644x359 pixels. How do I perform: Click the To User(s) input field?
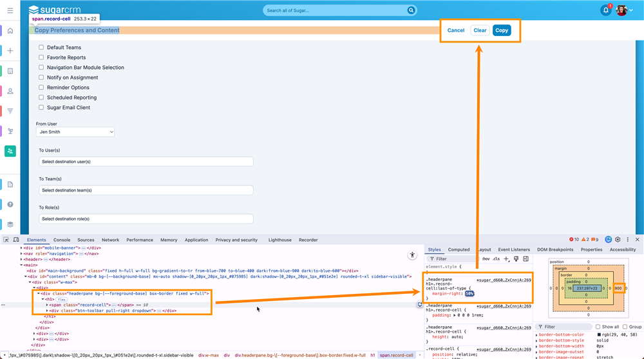146,162
